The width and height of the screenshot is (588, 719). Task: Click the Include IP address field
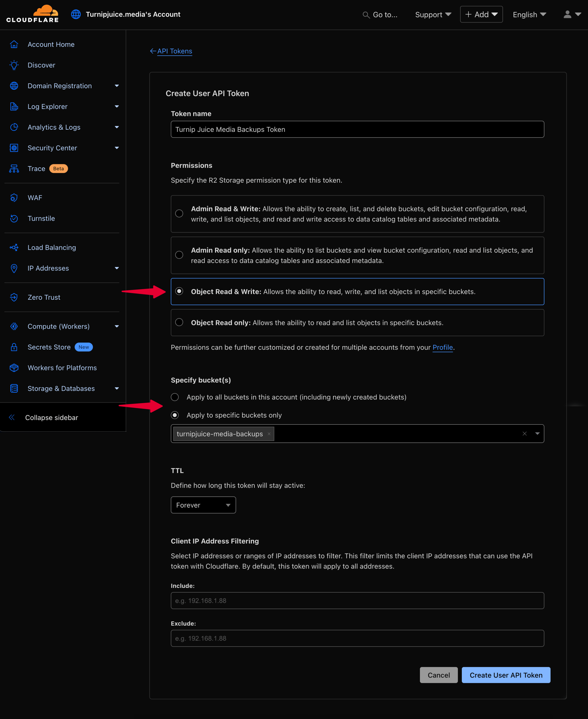pos(357,600)
